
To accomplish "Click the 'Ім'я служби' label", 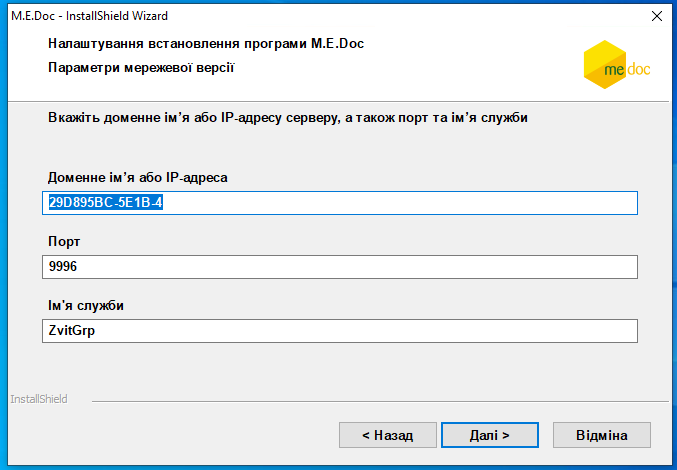I will [x=92, y=305].
